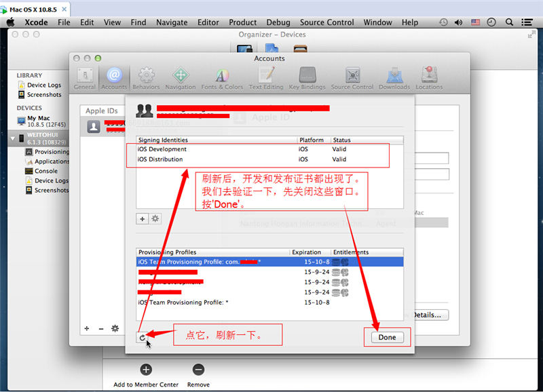Open the Notification Center list icon
Screen dimensions: 543x392
[x=527, y=22]
